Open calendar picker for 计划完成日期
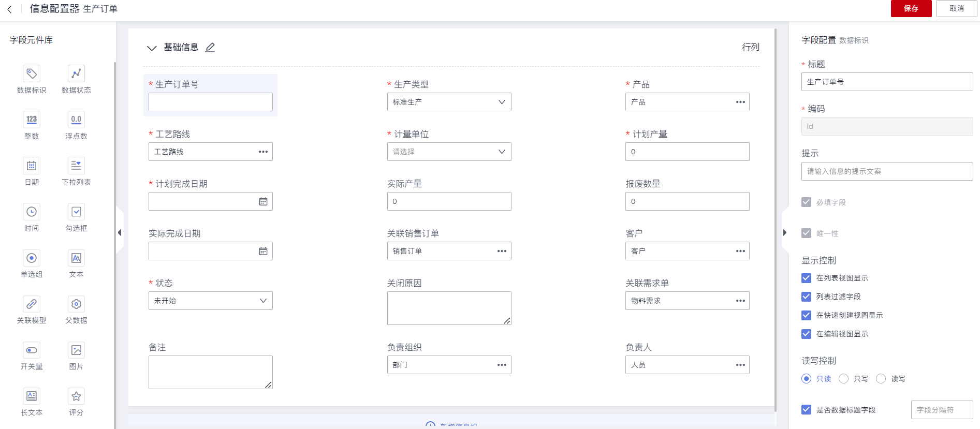Image resolution: width=980 pixels, height=429 pixels. [x=263, y=201]
